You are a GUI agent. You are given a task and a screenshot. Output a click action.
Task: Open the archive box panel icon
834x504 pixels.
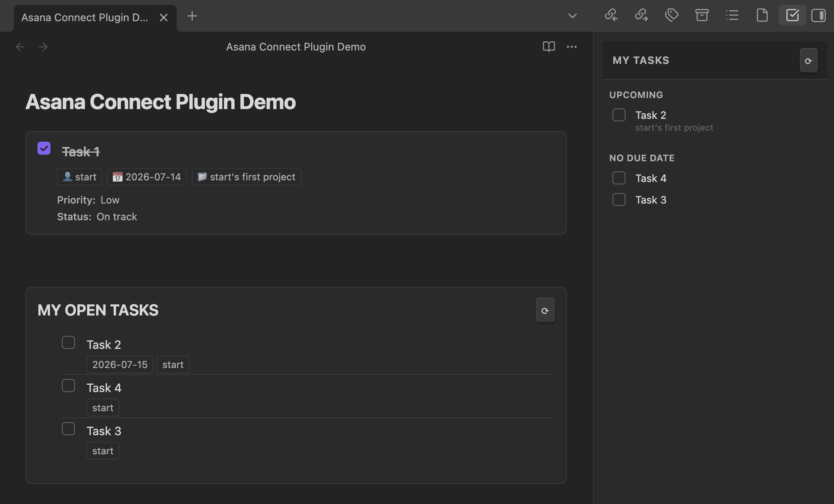702,15
